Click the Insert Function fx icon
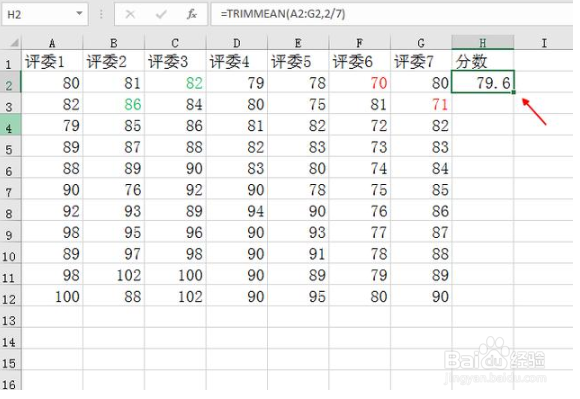The image size is (580, 399). click(x=192, y=14)
